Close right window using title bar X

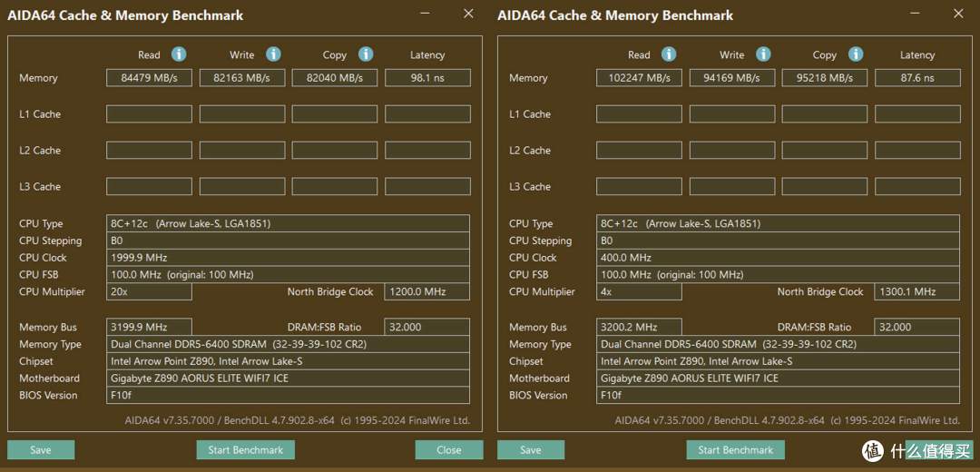[x=958, y=14]
